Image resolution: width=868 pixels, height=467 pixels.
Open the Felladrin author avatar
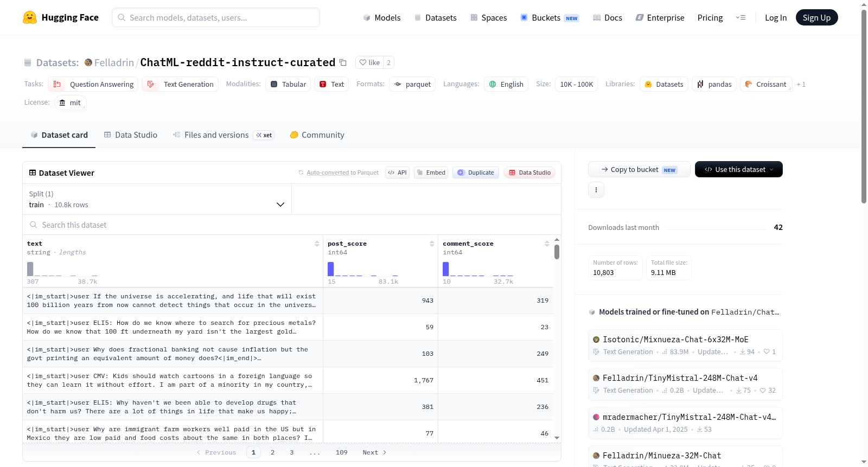(x=88, y=62)
